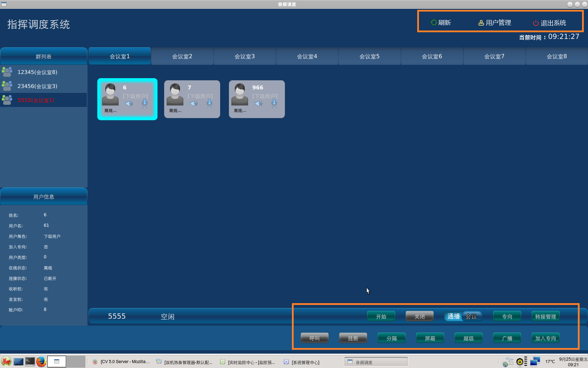
Task: Toggle the microphone icon for user 966
Action: tap(274, 103)
